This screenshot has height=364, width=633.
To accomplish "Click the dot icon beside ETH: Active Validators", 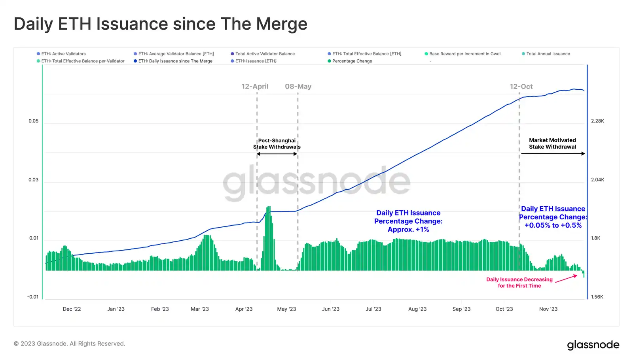I will pyautogui.click(x=38, y=54).
